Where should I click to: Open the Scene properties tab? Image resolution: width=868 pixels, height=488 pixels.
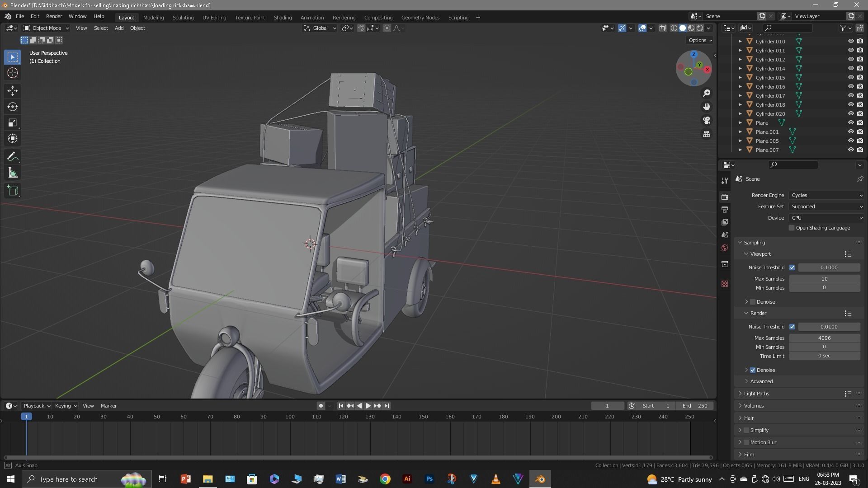point(725,235)
